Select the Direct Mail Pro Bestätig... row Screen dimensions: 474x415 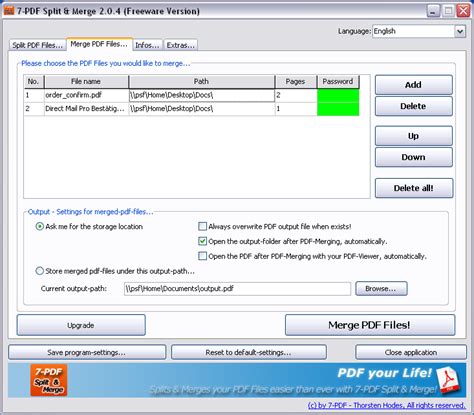(x=192, y=109)
